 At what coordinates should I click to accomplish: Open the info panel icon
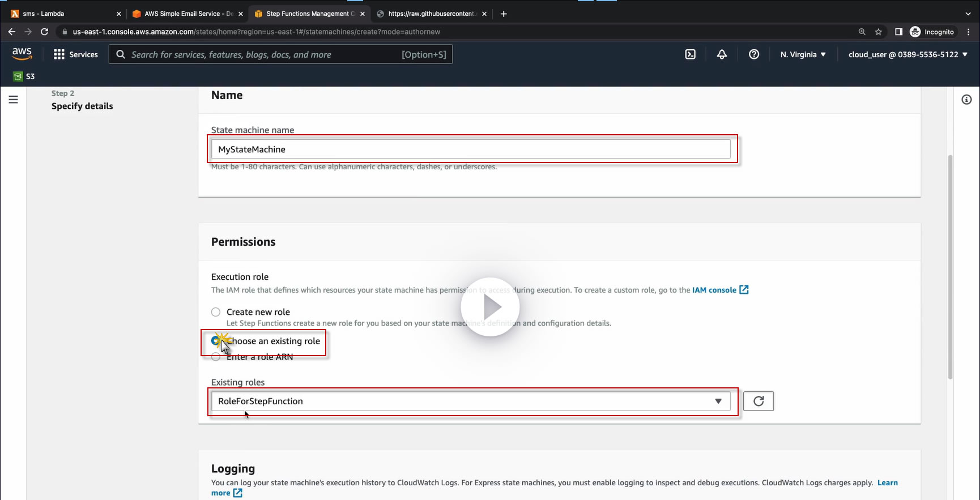point(966,100)
